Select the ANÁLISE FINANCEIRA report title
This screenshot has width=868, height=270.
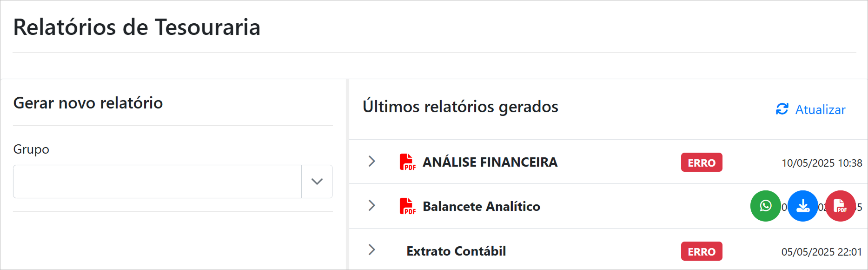coord(490,162)
